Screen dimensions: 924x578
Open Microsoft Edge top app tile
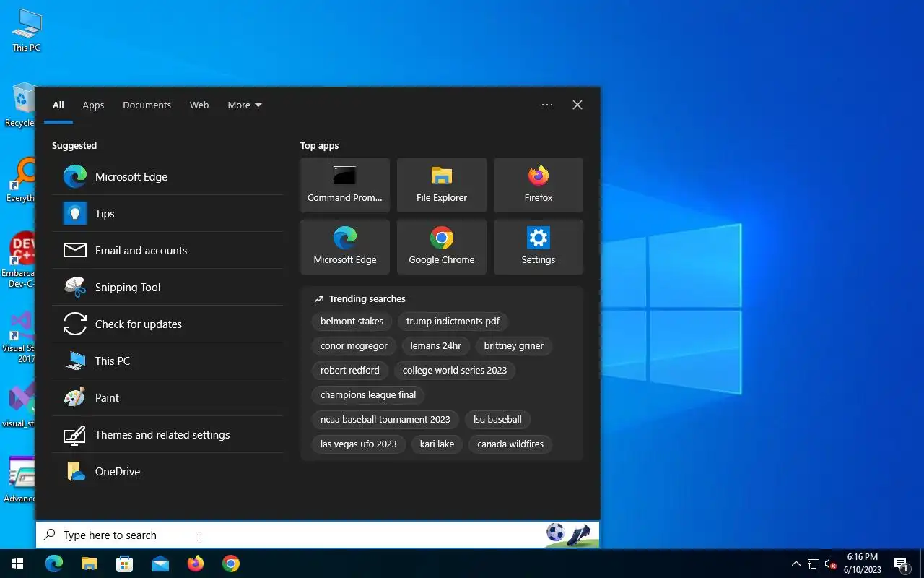tap(345, 247)
